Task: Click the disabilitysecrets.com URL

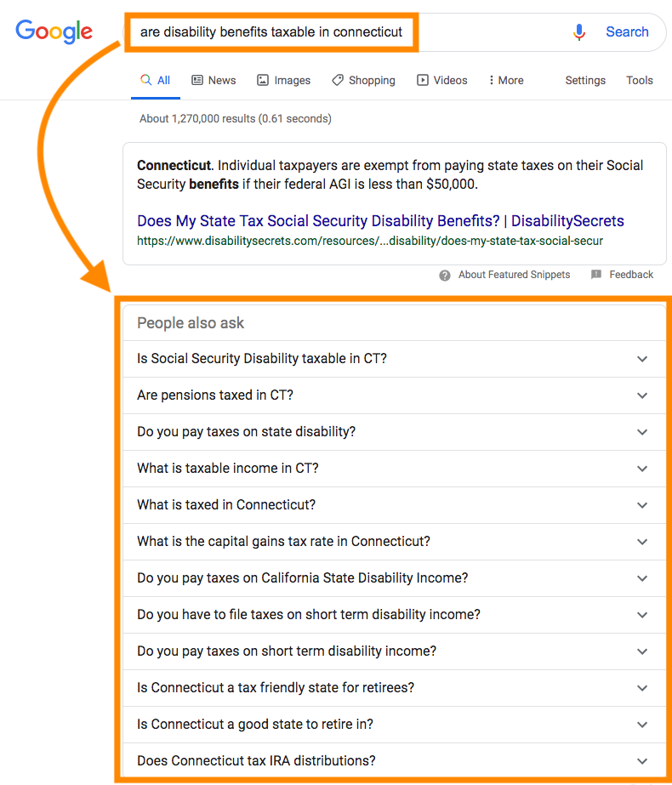Action: 370,241
